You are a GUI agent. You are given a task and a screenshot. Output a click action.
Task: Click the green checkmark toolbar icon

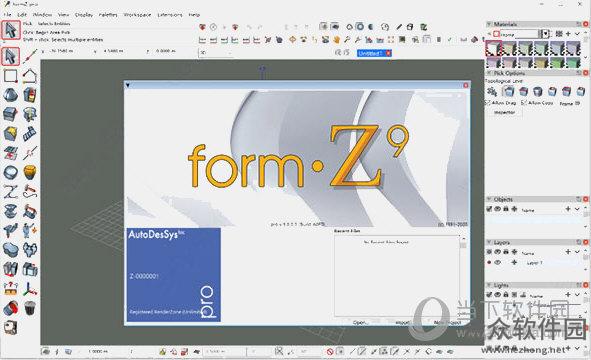[x=450, y=39]
